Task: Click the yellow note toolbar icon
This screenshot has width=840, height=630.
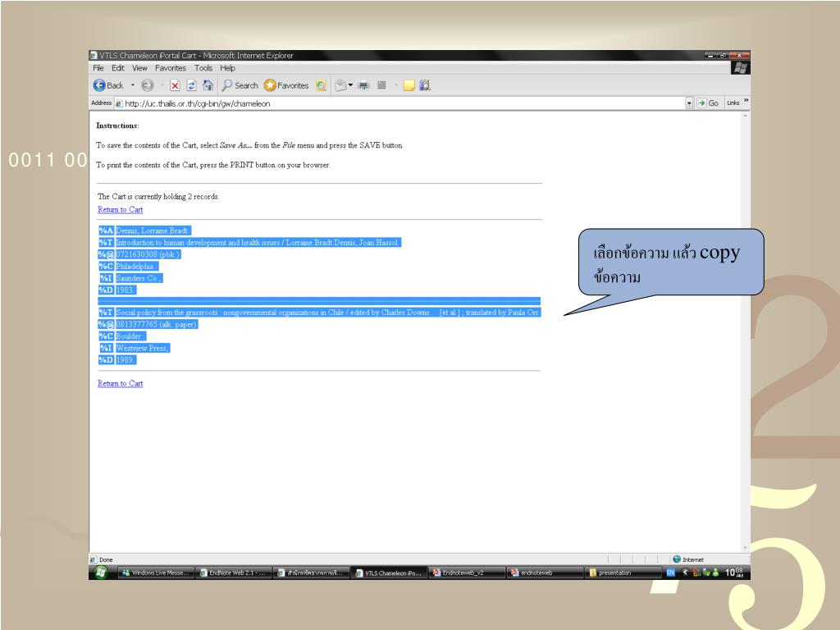Action: (x=409, y=85)
